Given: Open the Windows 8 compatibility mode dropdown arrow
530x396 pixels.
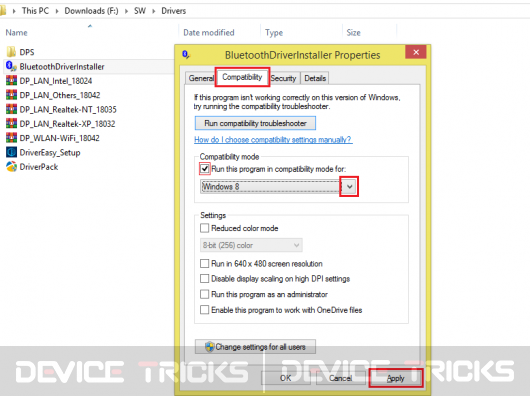Looking at the screenshot, I should (350, 187).
